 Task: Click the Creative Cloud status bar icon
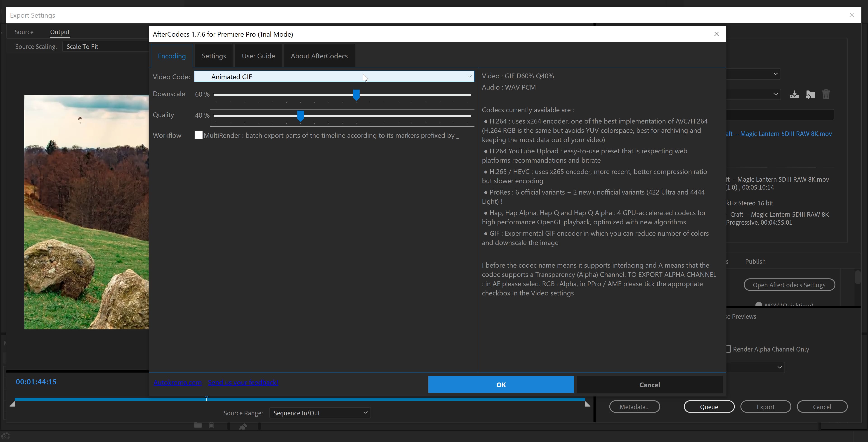(6, 436)
